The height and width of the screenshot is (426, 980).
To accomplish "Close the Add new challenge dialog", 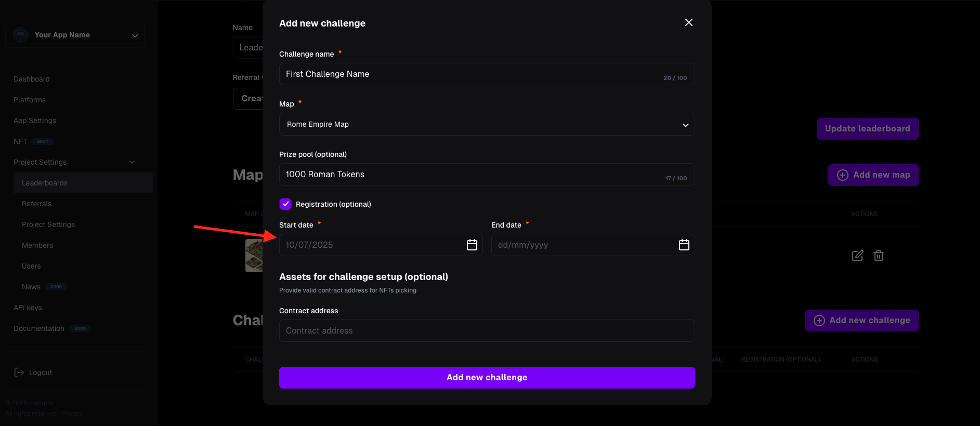I will [x=688, y=22].
